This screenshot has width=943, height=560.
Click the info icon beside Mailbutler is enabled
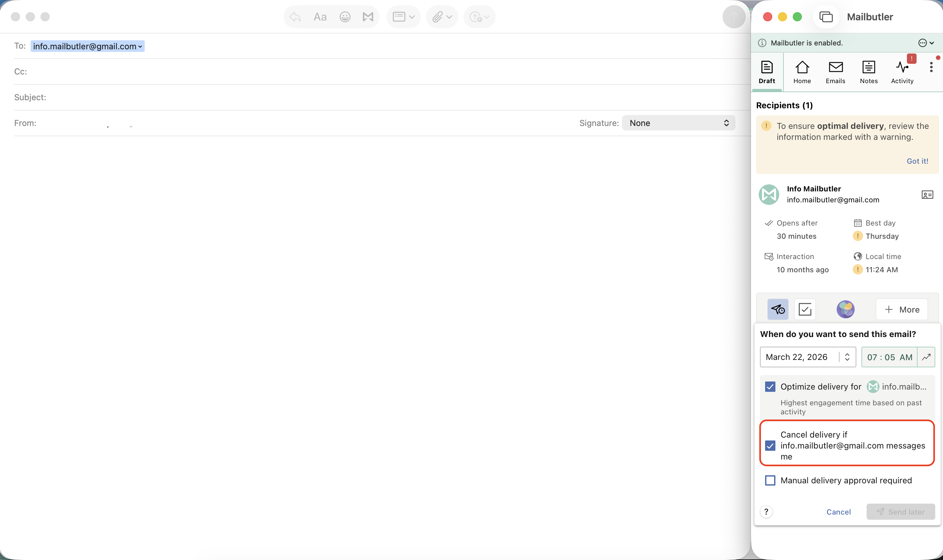point(762,43)
